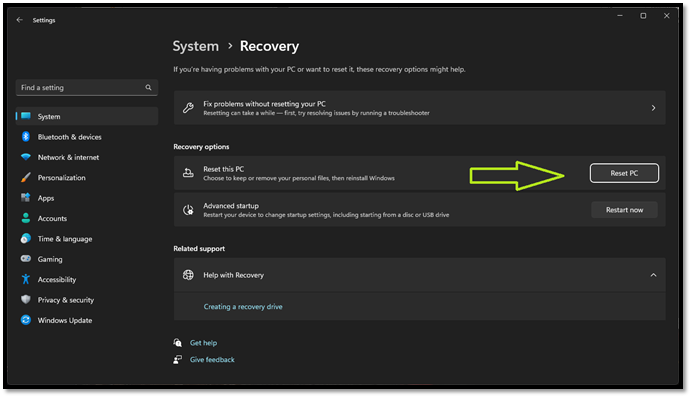Click the search magnifier icon

coord(148,87)
